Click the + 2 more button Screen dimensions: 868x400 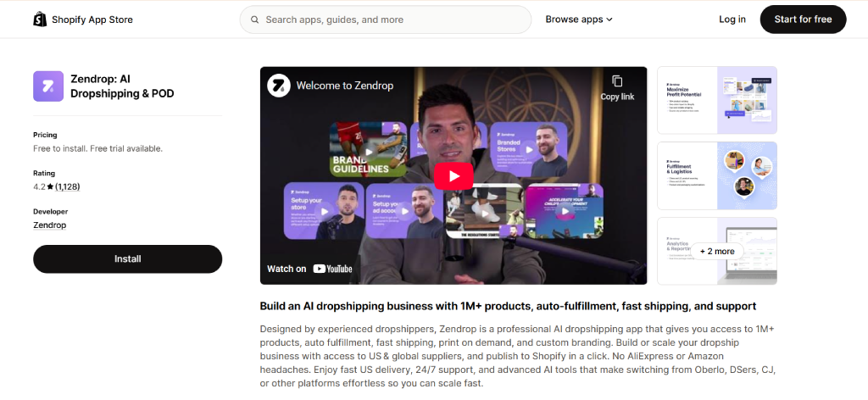pyautogui.click(x=717, y=251)
